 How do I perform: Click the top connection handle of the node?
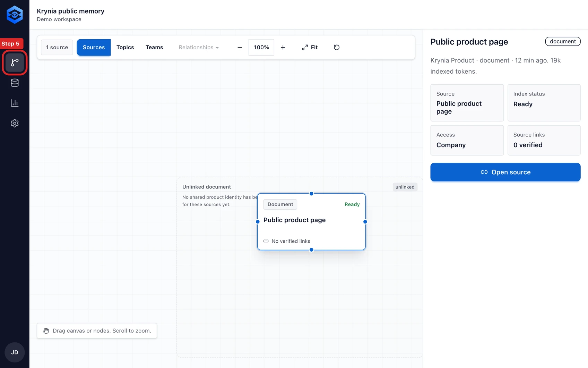(311, 194)
